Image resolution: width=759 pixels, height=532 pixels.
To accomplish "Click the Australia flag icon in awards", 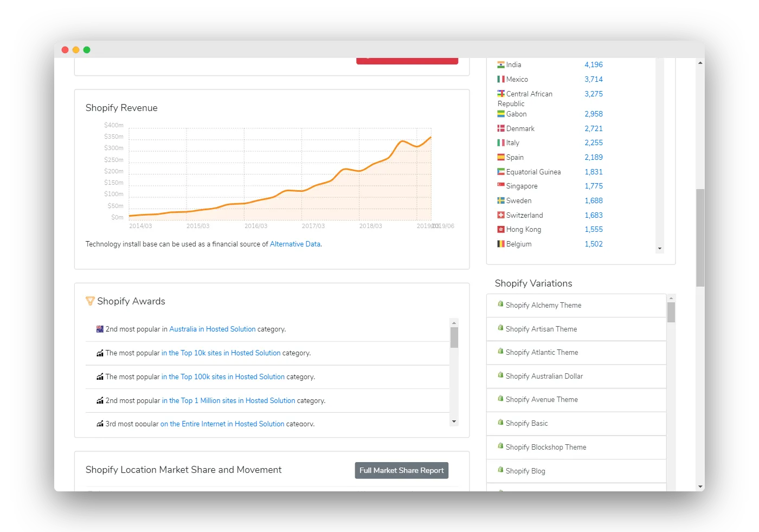I will pyautogui.click(x=100, y=329).
